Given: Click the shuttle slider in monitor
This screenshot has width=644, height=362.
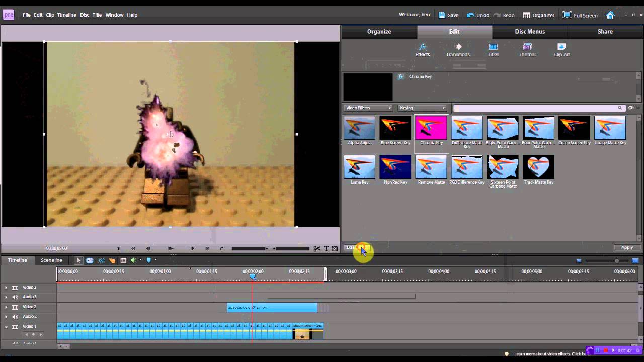Looking at the screenshot, I should [x=270, y=248].
